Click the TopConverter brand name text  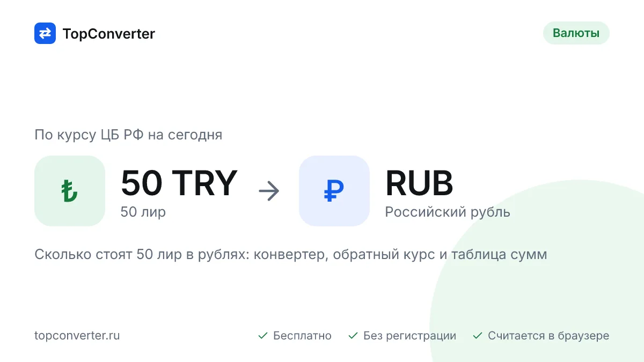[x=109, y=34]
